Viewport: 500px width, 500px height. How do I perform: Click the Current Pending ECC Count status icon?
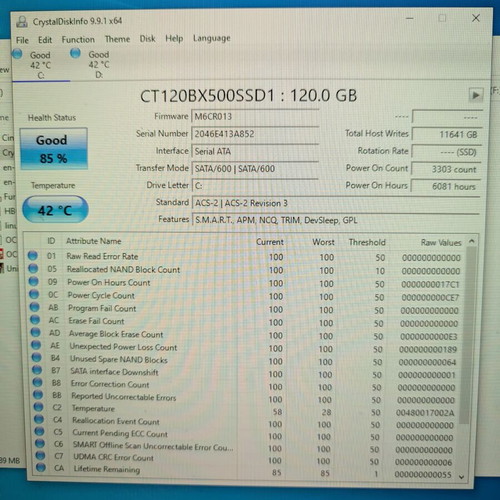(x=40, y=431)
